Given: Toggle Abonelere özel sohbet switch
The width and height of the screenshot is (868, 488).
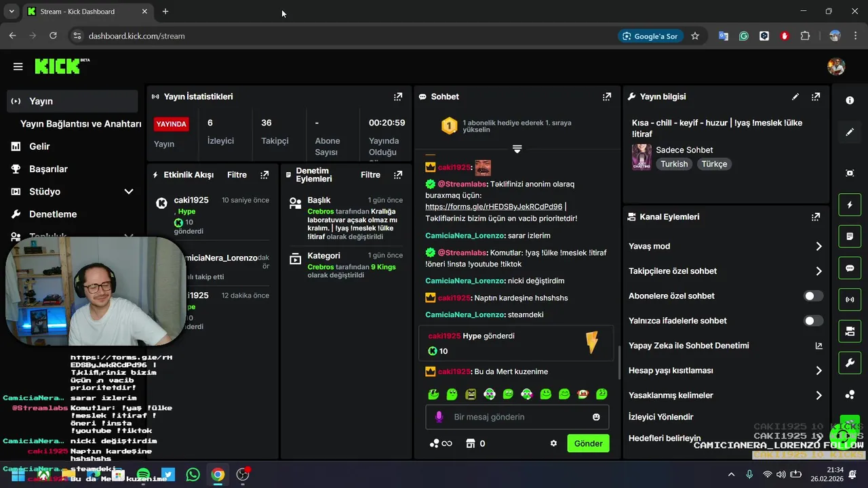Looking at the screenshot, I should pyautogui.click(x=813, y=296).
